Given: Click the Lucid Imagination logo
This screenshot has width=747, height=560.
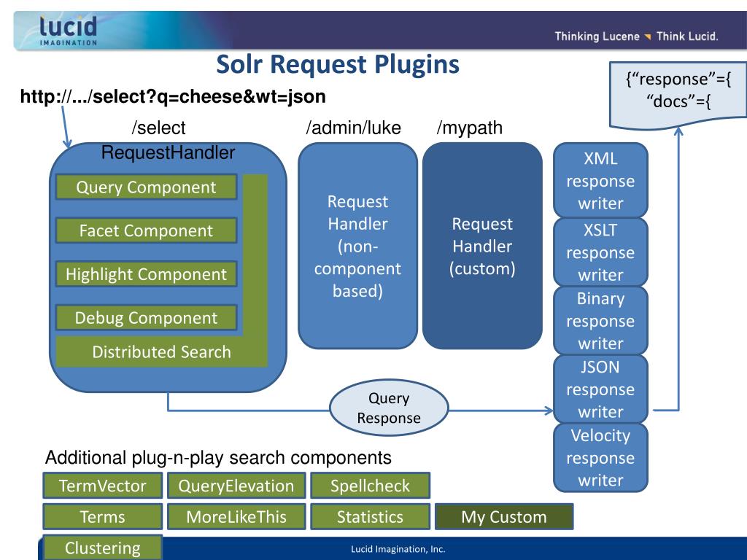Looking at the screenshot, I should point(68,31).
